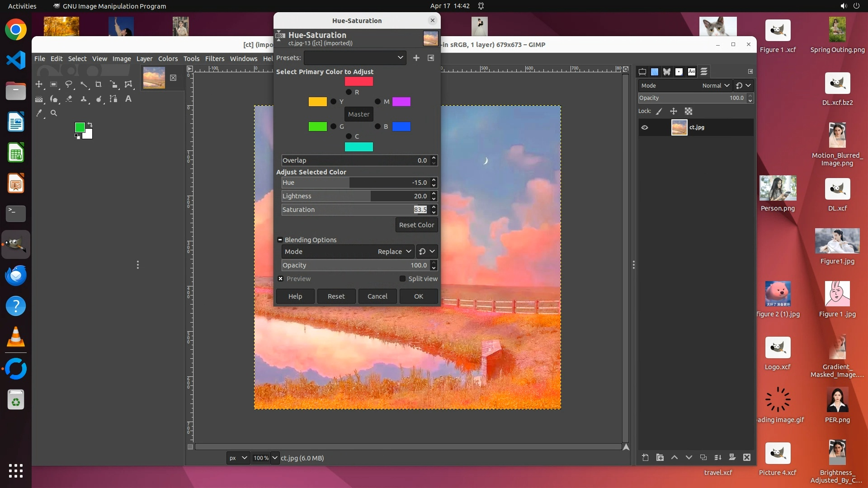
Task: Open the Colors menu
Action: [168, 59]
